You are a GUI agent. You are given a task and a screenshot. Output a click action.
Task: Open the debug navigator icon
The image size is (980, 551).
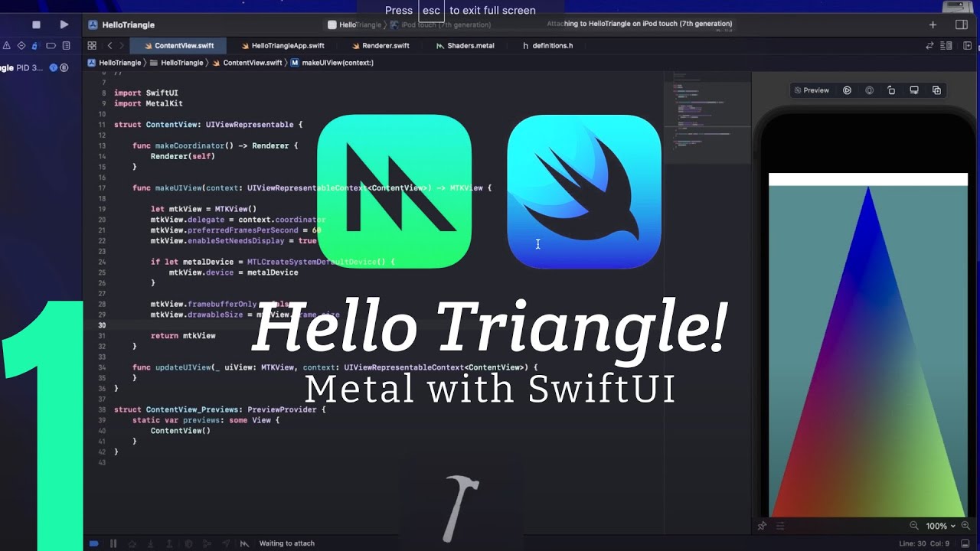point(34,46)
